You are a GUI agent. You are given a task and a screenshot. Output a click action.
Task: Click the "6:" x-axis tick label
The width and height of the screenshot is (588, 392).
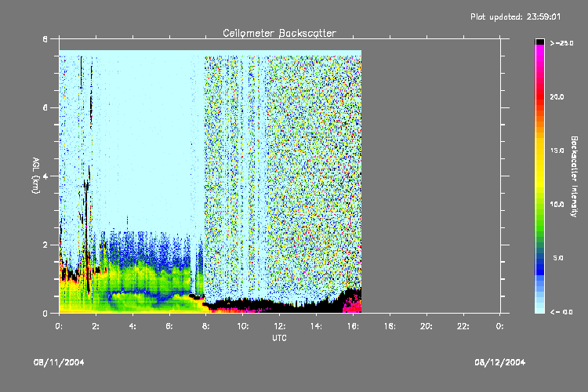click(169, 326)
